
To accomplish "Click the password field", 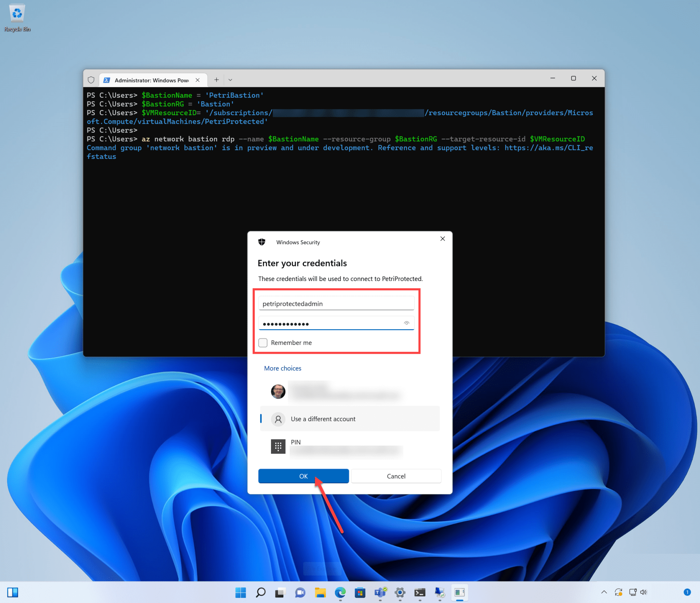I will 336,323.
